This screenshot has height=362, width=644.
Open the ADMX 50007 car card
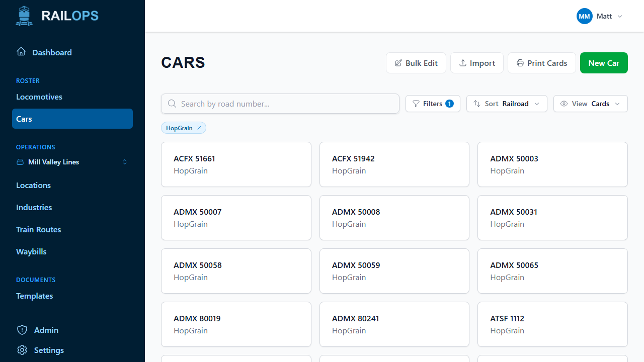pos(236,218)
